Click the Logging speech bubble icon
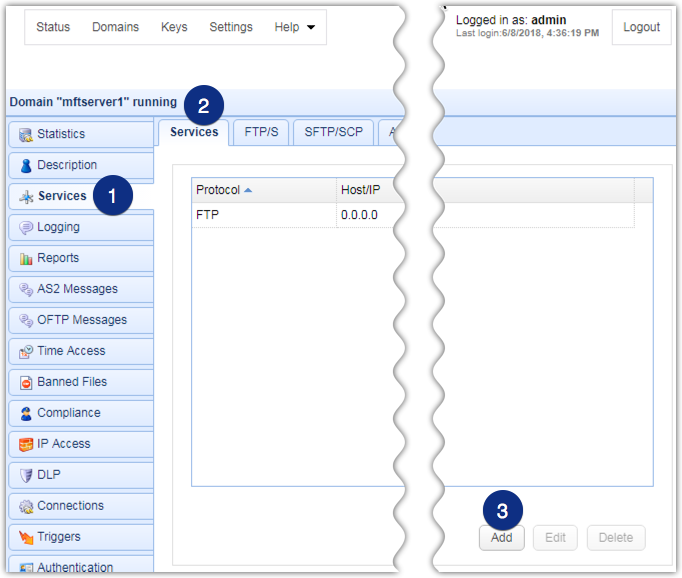The height and width of the screenshot is (578, 682). pos(26,227)
